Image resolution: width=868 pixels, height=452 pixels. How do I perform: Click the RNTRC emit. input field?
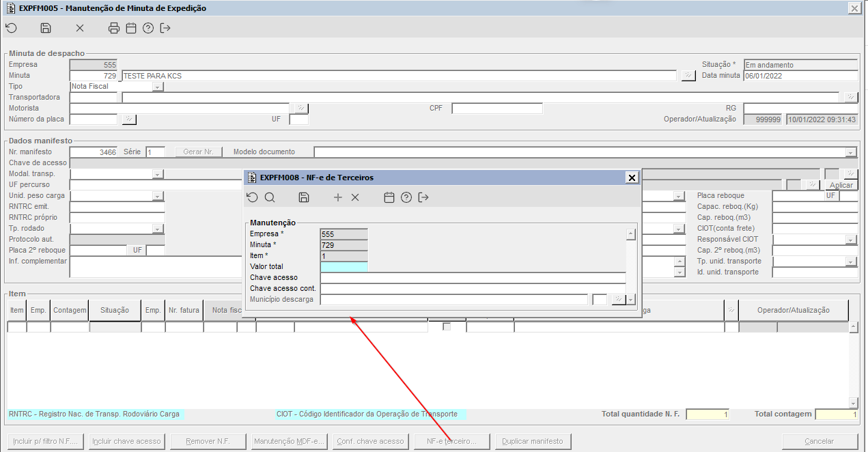coord(117,207)
